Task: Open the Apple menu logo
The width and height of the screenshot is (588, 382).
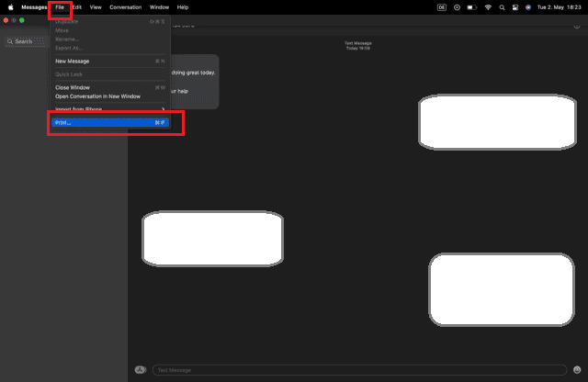Action: click(9, 6)
